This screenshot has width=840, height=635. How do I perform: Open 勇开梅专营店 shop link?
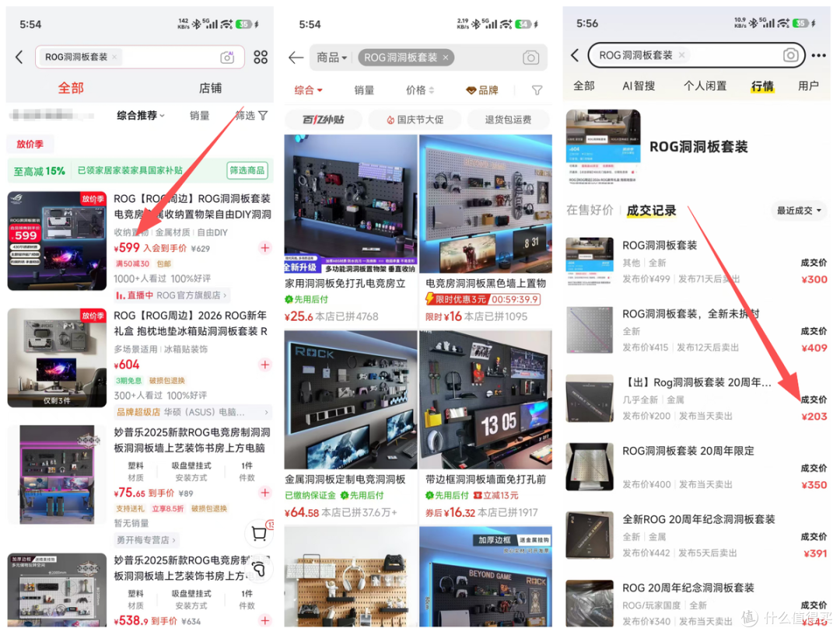[x=146, y=539]
